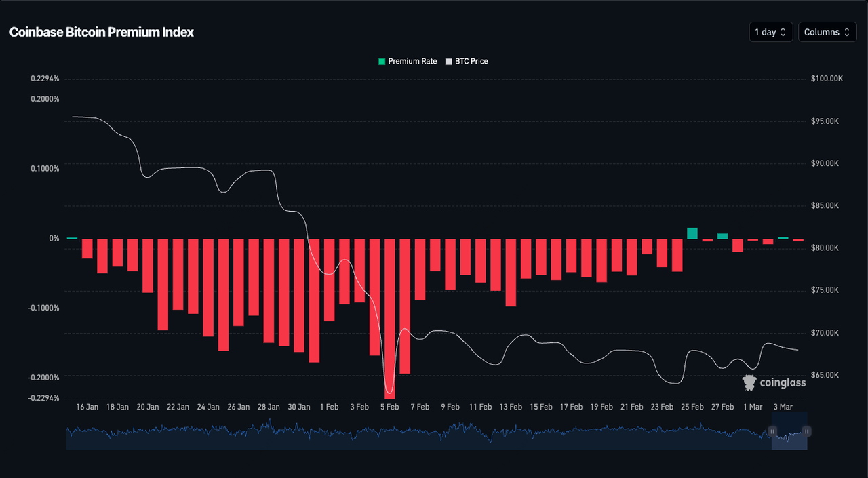Click the "$100.00K" price axis label

pos(827,79)
